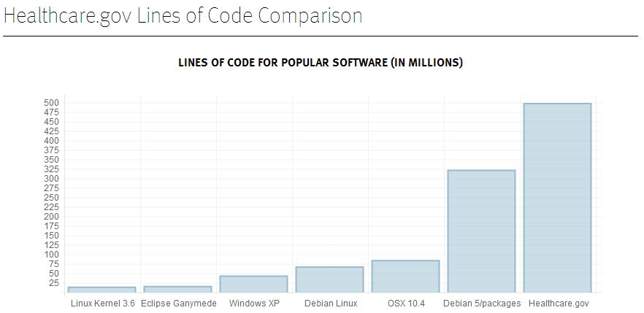The width and height of the screenshot is (644, 313).
Task: Click the 50 y-axis value
Action: point(55,274)
